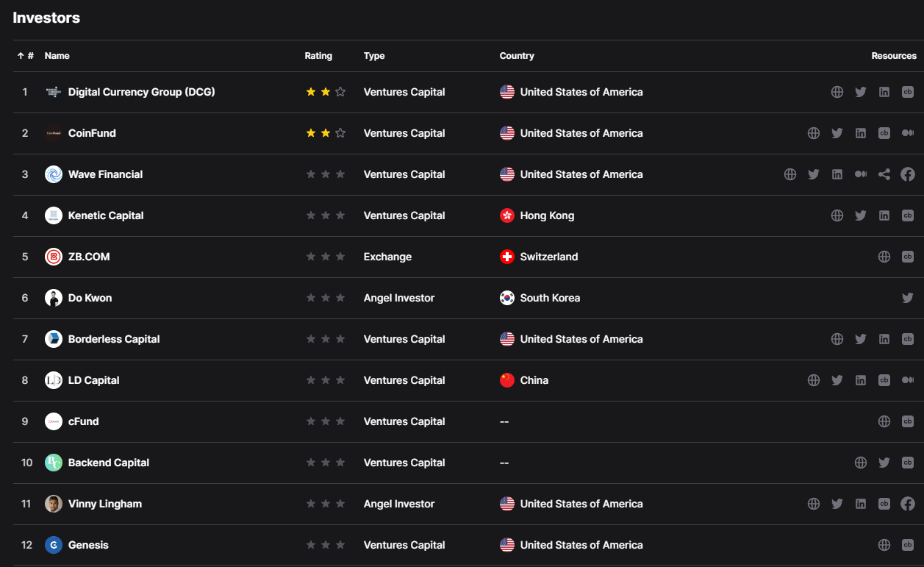Click LD Capital's Medium icon

click(x=908, y=380)
